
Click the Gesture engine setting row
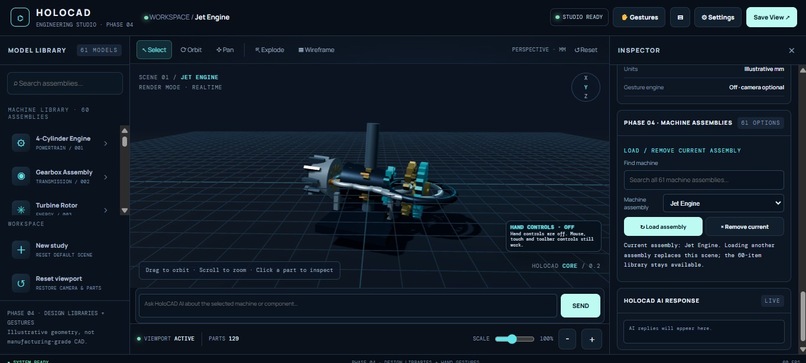click(x=704, y=87)
